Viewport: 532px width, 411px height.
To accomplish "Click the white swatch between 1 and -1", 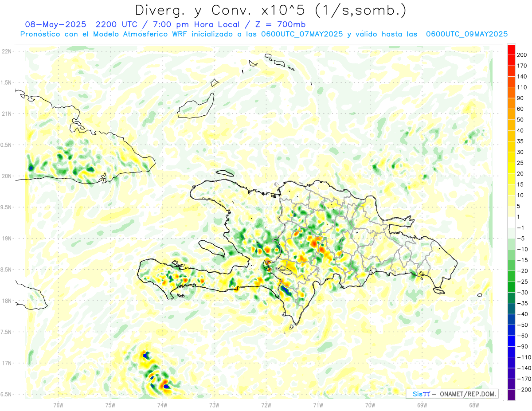I will coord(511,222).
